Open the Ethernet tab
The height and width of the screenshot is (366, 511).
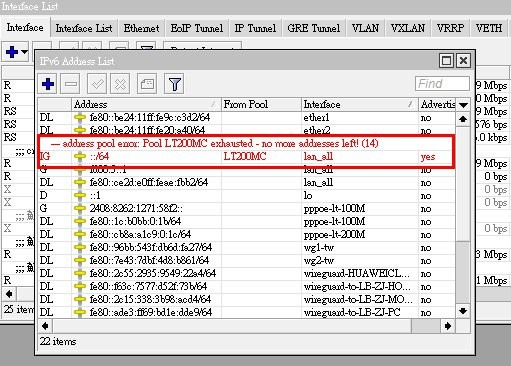tap(141, 28)
